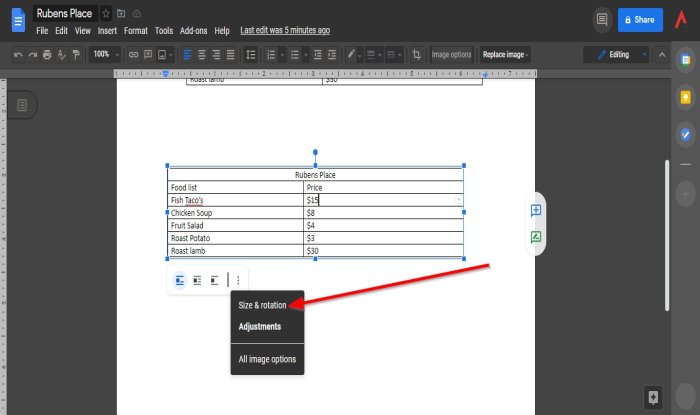700x415 pixels.
Task: Select the paint format tool
Action: pos(76,54)
